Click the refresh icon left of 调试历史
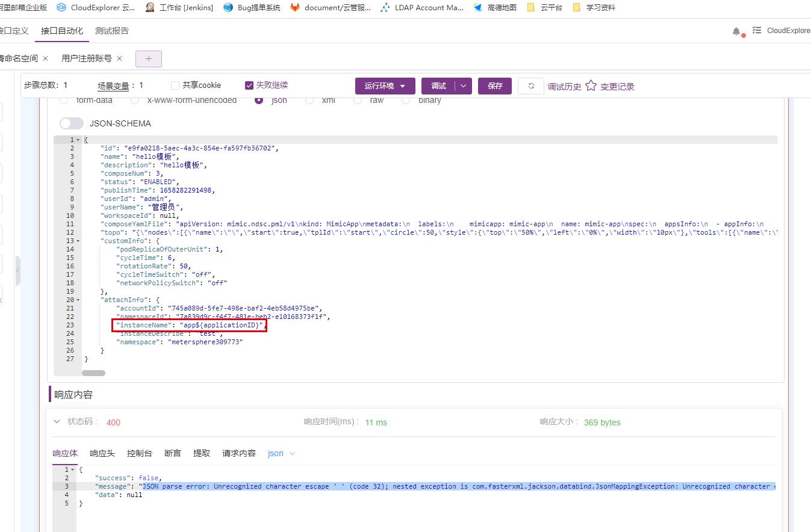 pyautogui.click(x=531, y=86)
